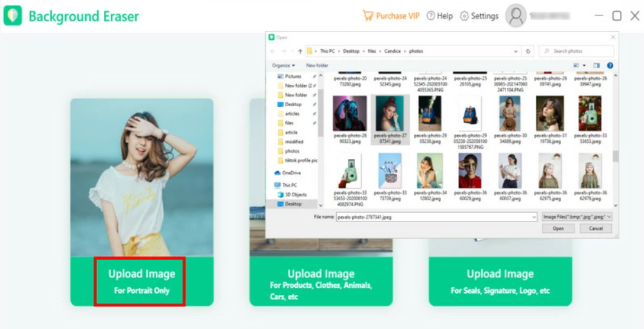Screen dimensions: 644x329
Task: Click the Background Eraser app logo
Action: 12,16
